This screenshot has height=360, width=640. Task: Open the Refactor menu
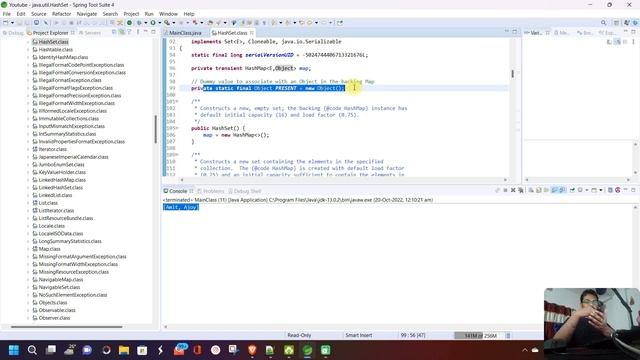coord(62,14)
